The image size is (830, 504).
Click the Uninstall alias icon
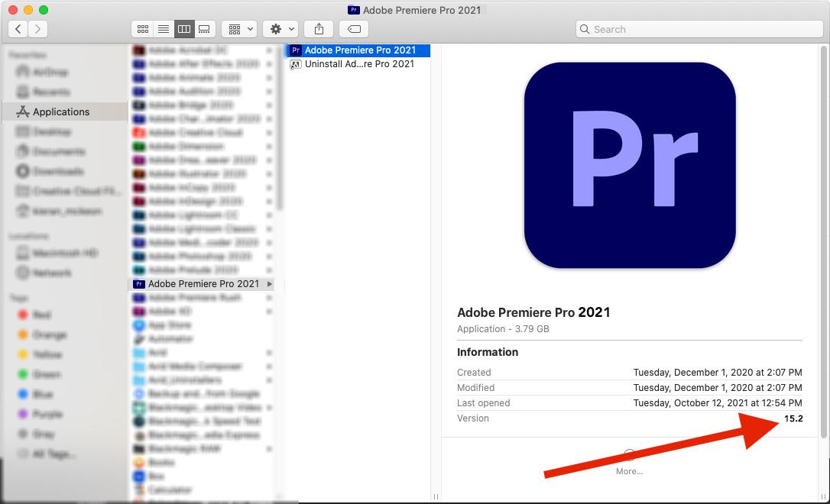296,64
